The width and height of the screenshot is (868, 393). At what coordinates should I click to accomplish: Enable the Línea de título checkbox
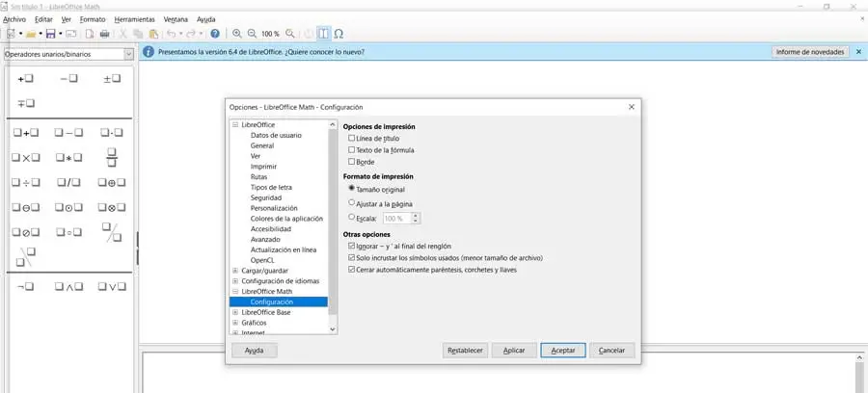click(351, 138)
